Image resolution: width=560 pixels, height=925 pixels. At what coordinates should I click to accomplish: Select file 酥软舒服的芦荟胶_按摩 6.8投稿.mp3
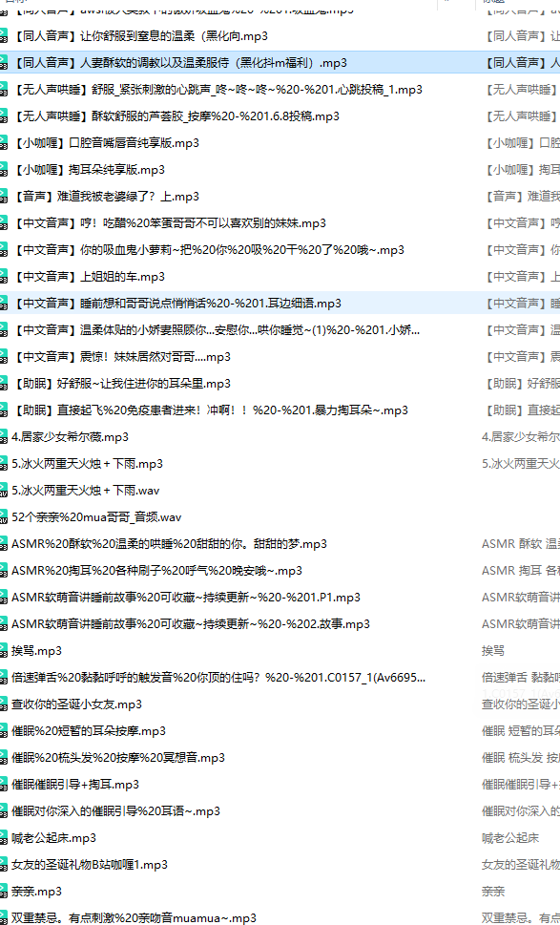point(176,116)
